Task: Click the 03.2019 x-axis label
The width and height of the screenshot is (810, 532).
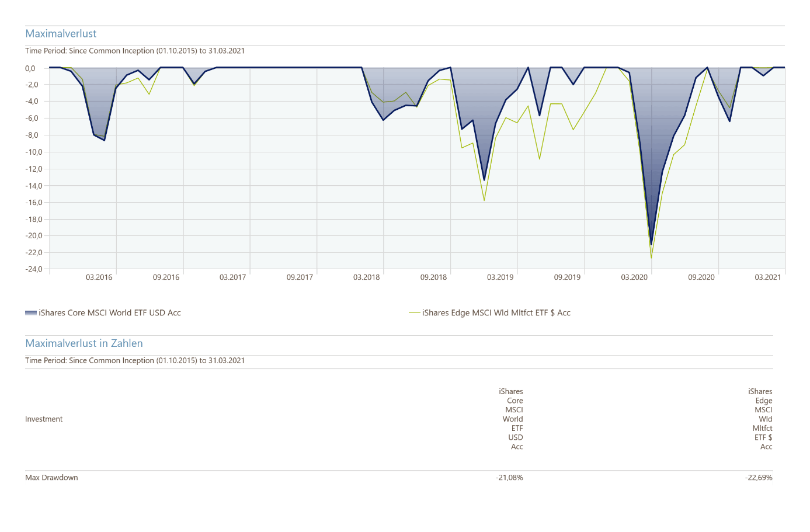Action: [500, 277]
